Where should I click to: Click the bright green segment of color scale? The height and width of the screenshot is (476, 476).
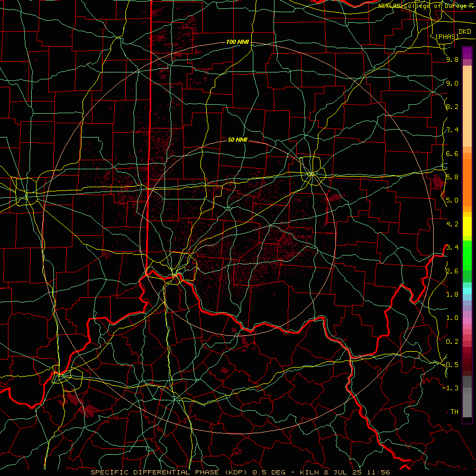(467, 255)
